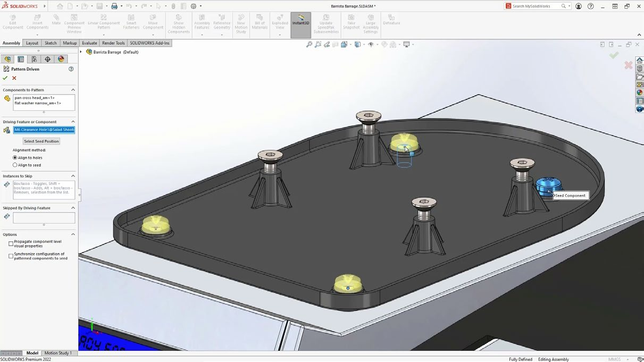Open the SOLIDWORKS Add-Ins tab
Viewport: 644px width, 362px height.
pyautogui.click(x=149, y=43)
